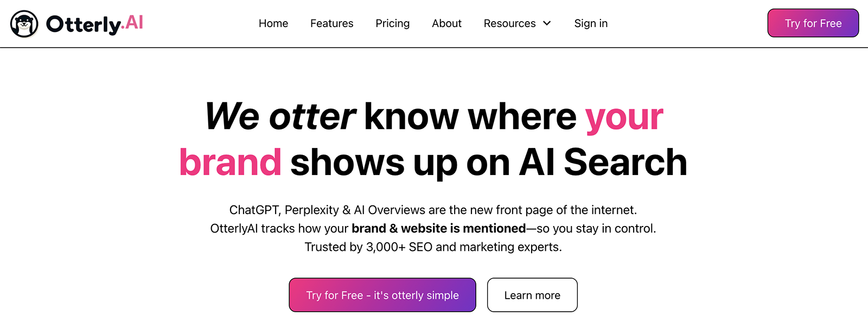The image size is (868, 335).
Task: Open the Pricing page
Action: point(392,23)
